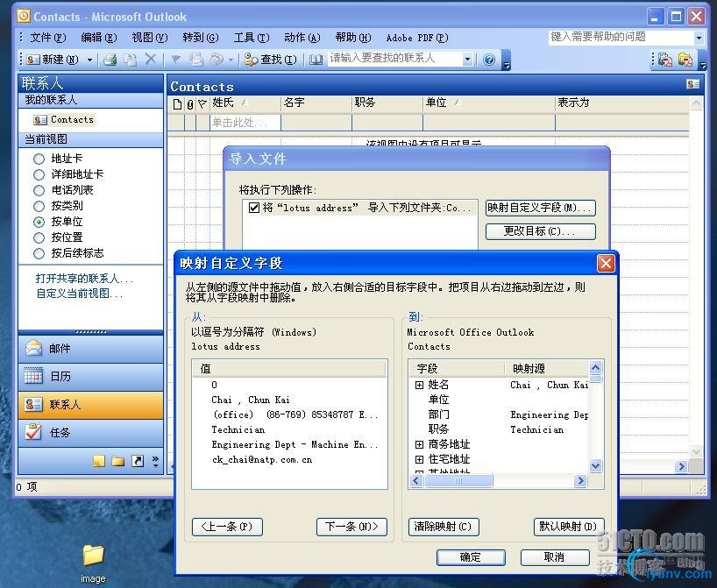
Task: Confirm mapping with the OK (确定) button
Action: (x=471, y=557)
